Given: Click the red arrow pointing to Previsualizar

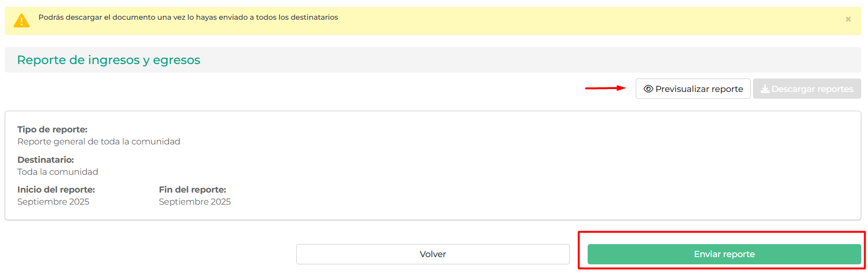Looking at the screenshot, I should pos(605,88).
